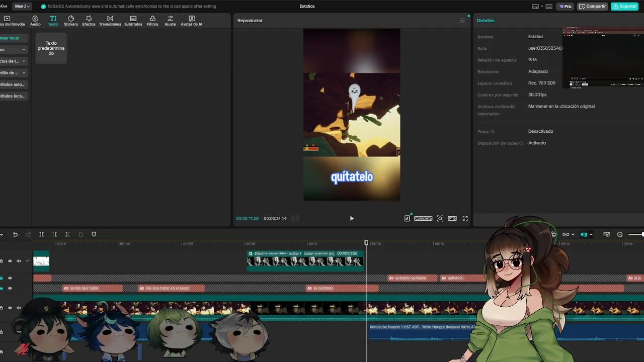Open the player panel options menu icon
The height and width of the screenshot is (362, 644).
point(462,21)
